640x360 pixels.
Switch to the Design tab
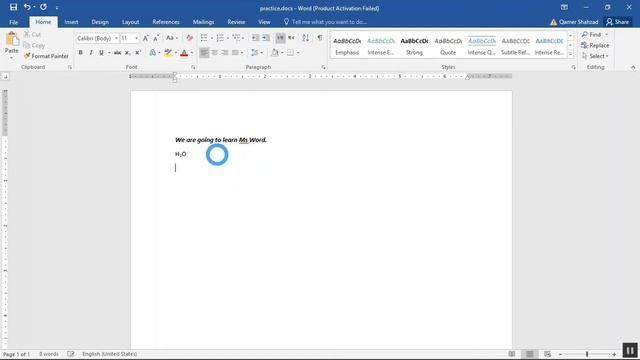100,22
